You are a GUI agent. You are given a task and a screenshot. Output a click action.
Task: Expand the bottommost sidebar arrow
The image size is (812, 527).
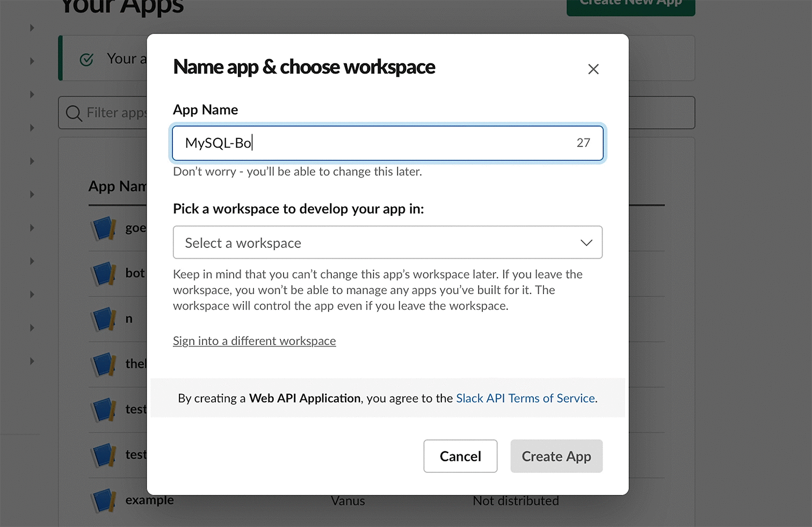[x=32, y=361]
